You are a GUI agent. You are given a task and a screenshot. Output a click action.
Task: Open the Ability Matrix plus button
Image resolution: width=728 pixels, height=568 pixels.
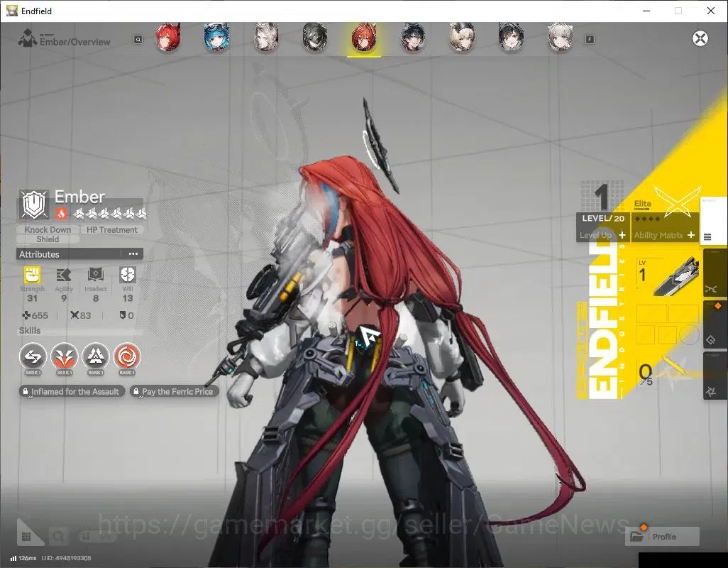(691, 235)
